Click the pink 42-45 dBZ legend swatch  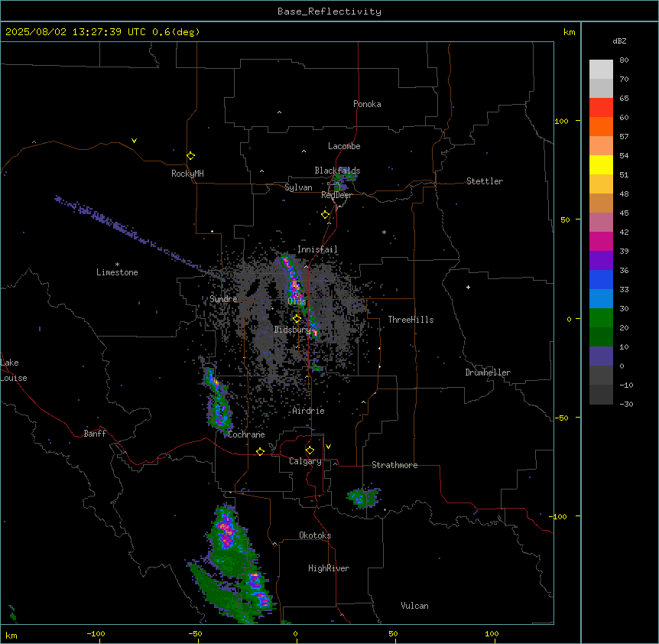click(x=601, y=223)
